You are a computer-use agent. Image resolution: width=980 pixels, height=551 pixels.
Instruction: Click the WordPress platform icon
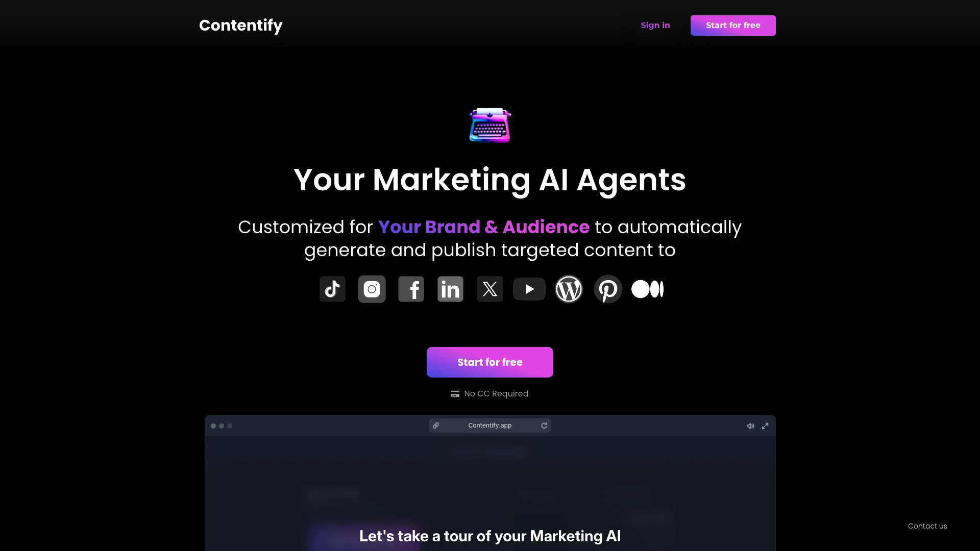click(569, 289)
